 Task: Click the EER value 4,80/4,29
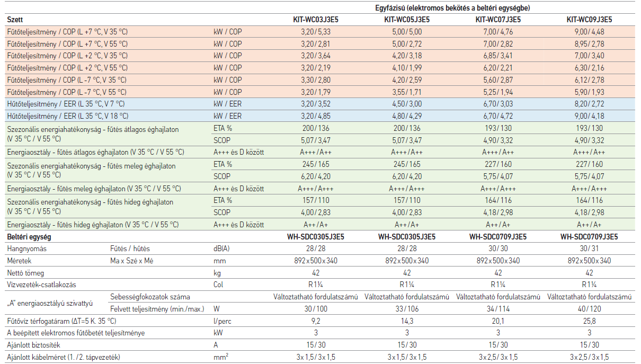tap(407, 116)
